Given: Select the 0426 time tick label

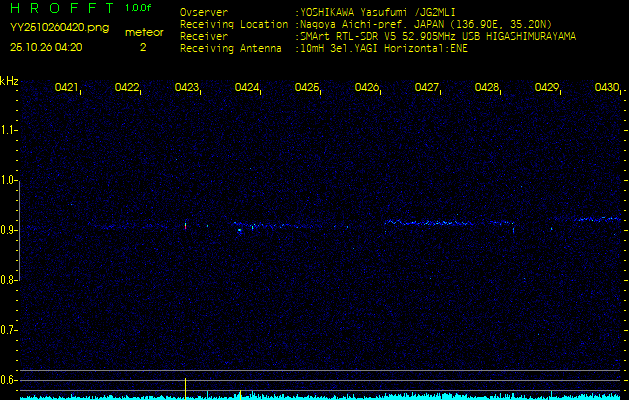Looking at the screenshot, I should tap(367, 88).
